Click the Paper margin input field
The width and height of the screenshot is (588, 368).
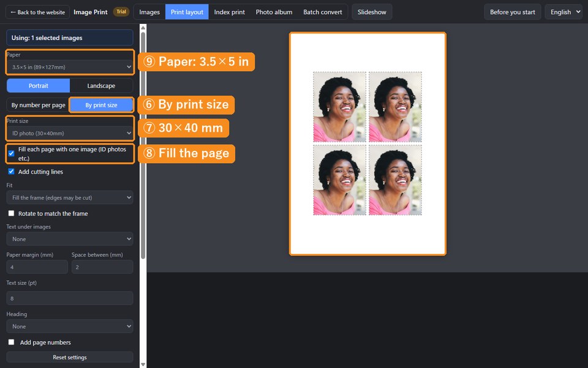tap(37, 267)
